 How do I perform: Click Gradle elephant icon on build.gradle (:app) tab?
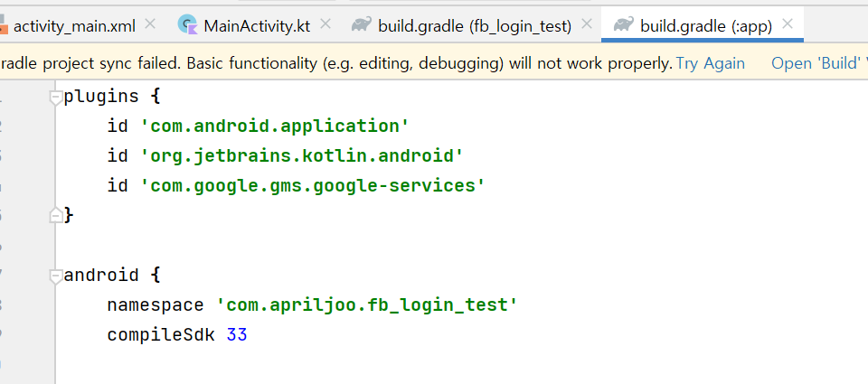click(x=623, y=25)
